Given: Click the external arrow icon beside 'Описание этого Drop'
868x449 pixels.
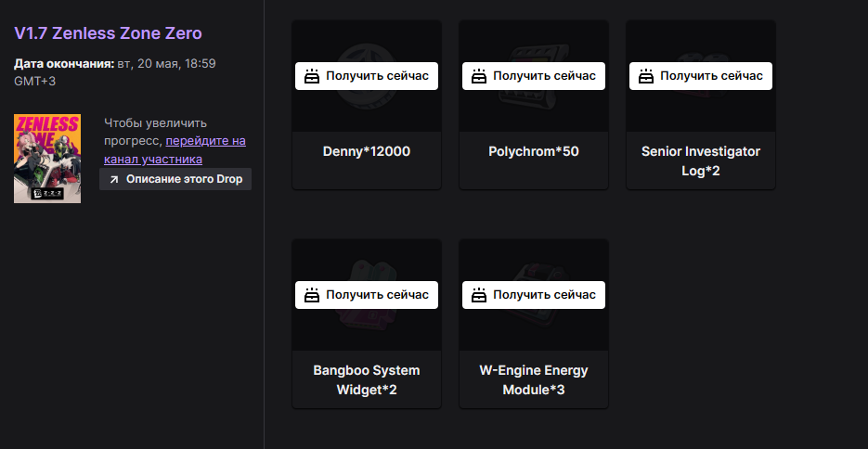Looking at the screenshot, I should [113, 179].
